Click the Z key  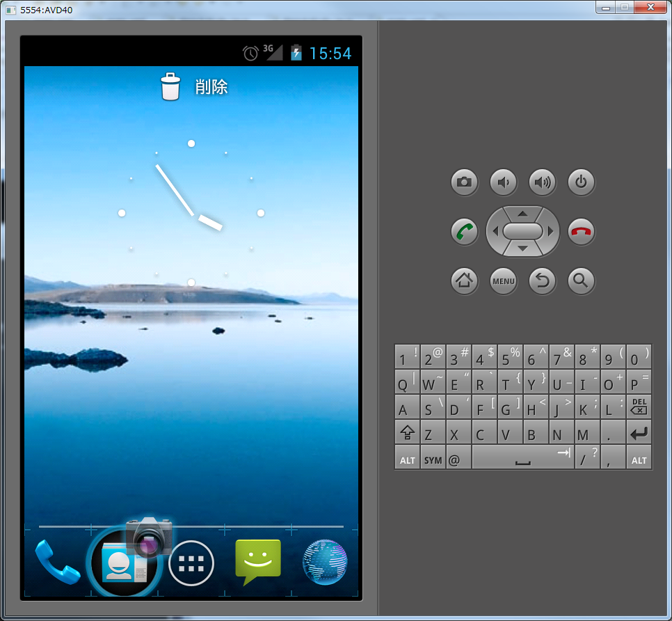[x=433, y=432]
